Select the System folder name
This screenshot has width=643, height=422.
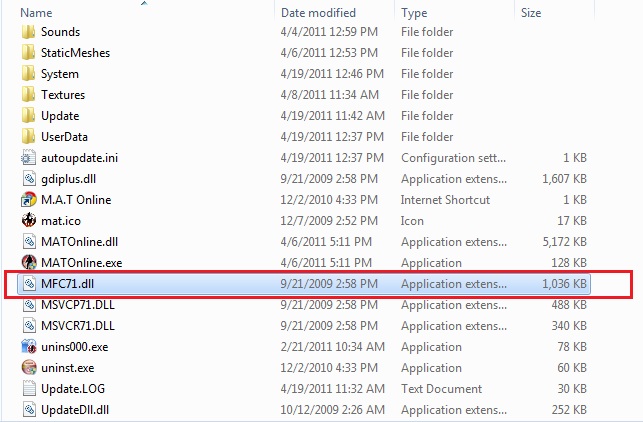60,74
